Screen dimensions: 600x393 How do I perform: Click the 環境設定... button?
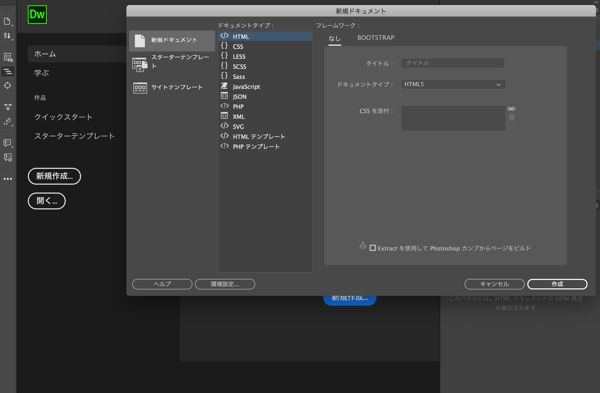225,284
